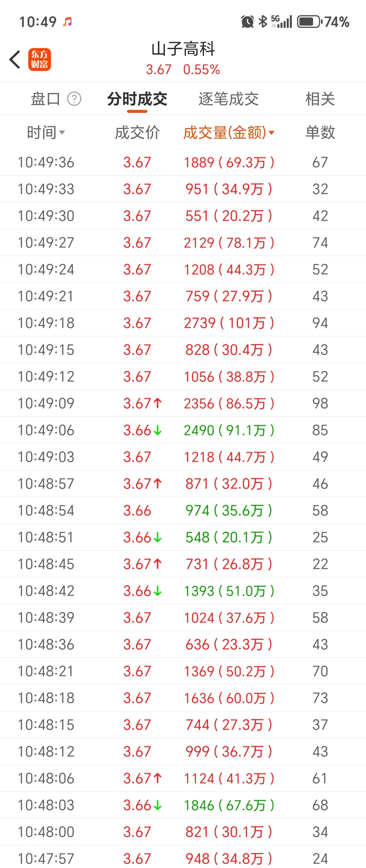The image size is (366, 868).
Task: Tap the music note status icon
Action: [x=67, y=22]
